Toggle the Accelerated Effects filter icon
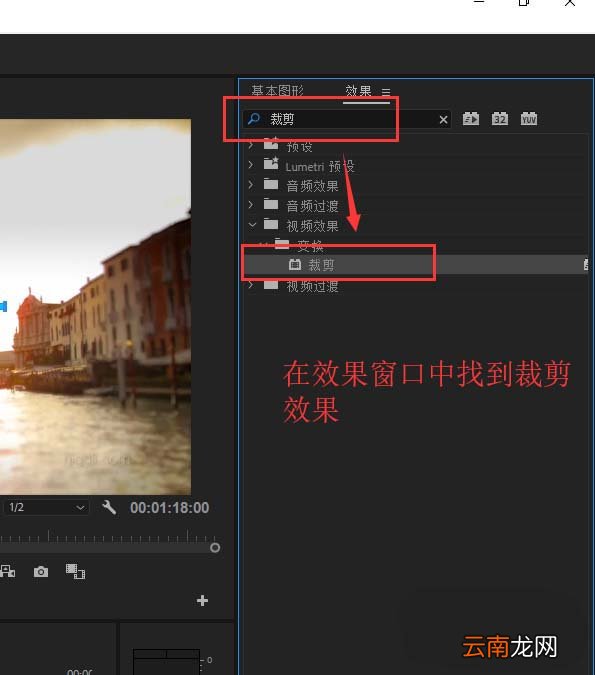This screenshot has height=675, width=595. point(471,119)
